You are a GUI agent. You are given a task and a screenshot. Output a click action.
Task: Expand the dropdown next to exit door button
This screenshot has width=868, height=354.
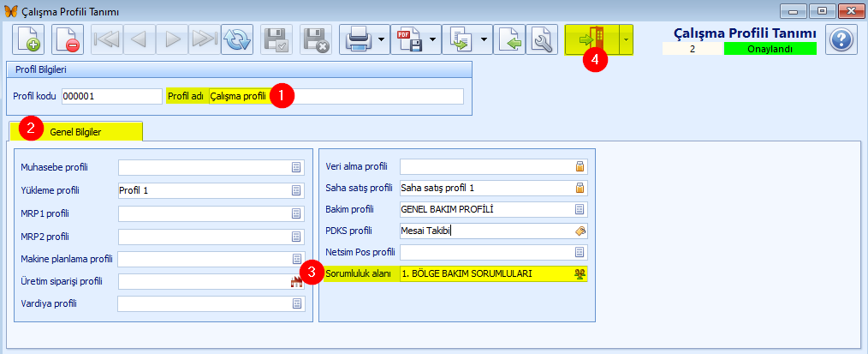pyautogui.click(x=626, y=39)
